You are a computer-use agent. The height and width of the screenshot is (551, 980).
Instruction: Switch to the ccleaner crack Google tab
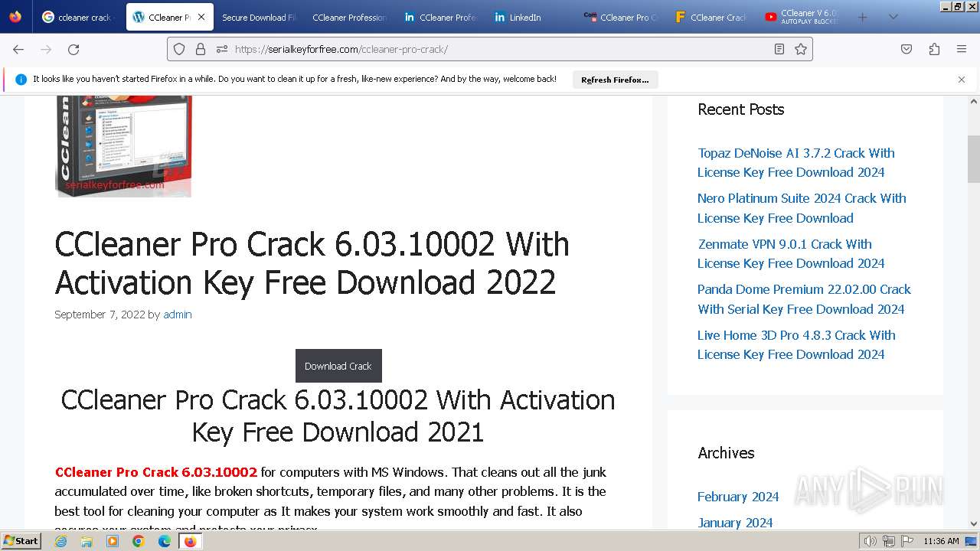pos(77,17)
